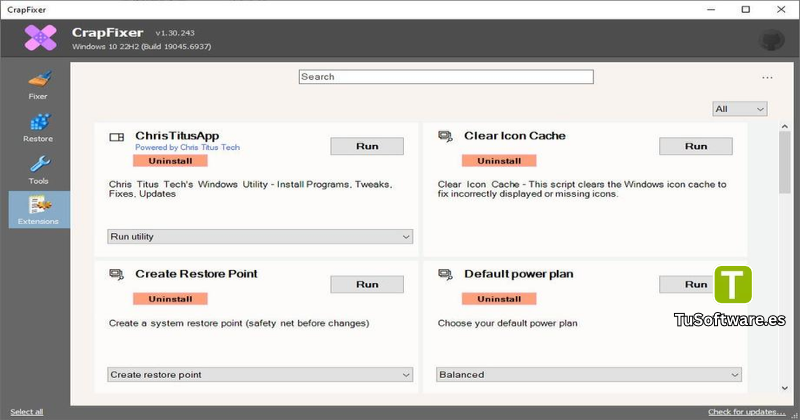Viewport: 800px width, 420px height.
Task: Run the Clear Icon Cache script
Action: pos(696,146)
